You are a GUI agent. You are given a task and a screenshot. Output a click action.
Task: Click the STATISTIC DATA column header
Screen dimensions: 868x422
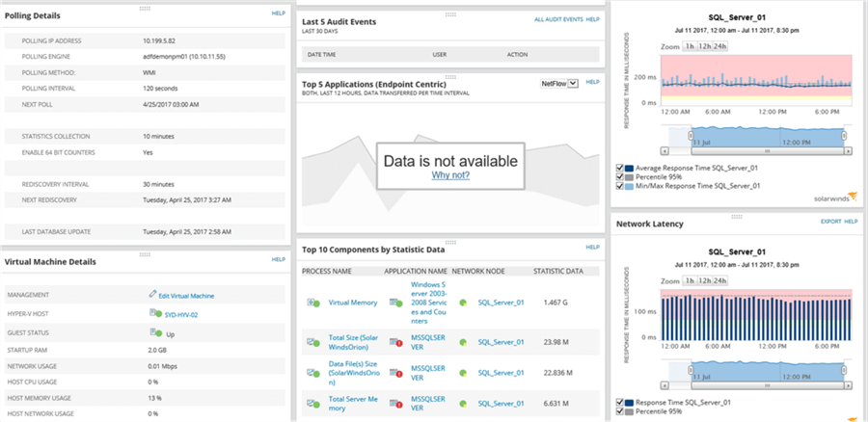pyautogui.click(x=558, y=272)
